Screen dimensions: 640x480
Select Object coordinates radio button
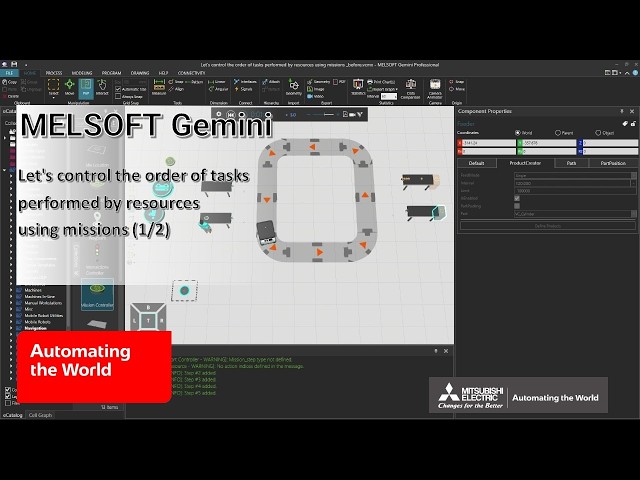[x=598, y=133]
